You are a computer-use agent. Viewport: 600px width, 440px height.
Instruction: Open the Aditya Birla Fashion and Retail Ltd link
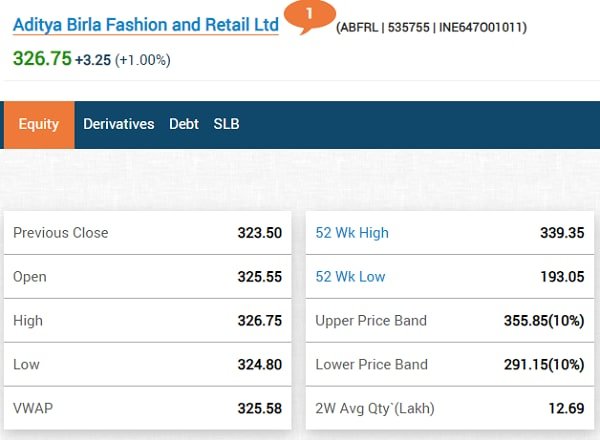146,25
